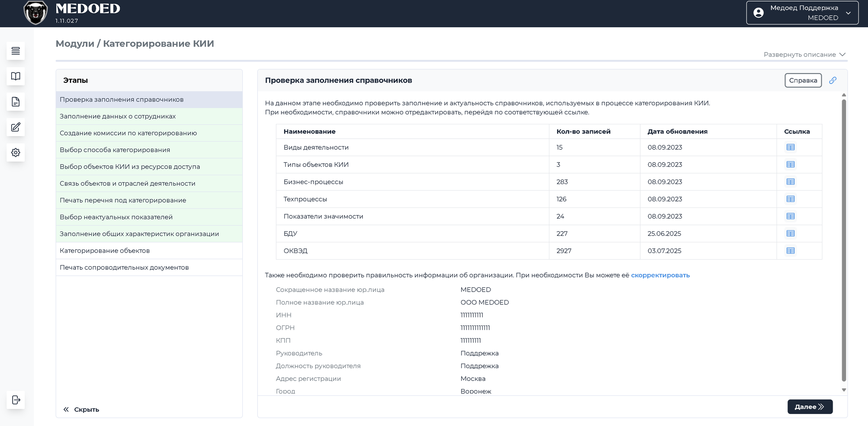Image resolution: width=868 pixels, height=426 pixels.
Task: Click the ООО MEDOED full name value
Action: point(484,302)
